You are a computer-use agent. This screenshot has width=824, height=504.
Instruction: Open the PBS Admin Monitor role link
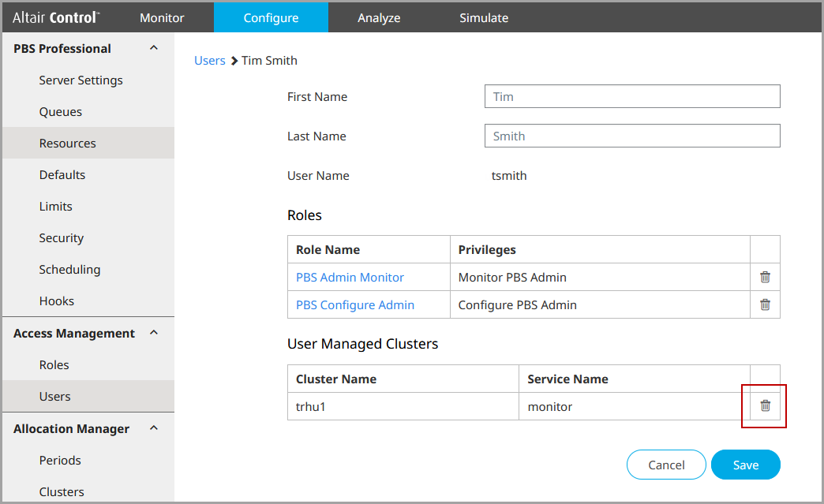[x=350, y=277]
